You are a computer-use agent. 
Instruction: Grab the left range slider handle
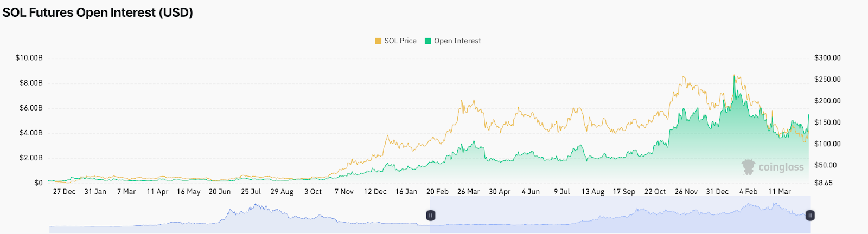point(431,216)
